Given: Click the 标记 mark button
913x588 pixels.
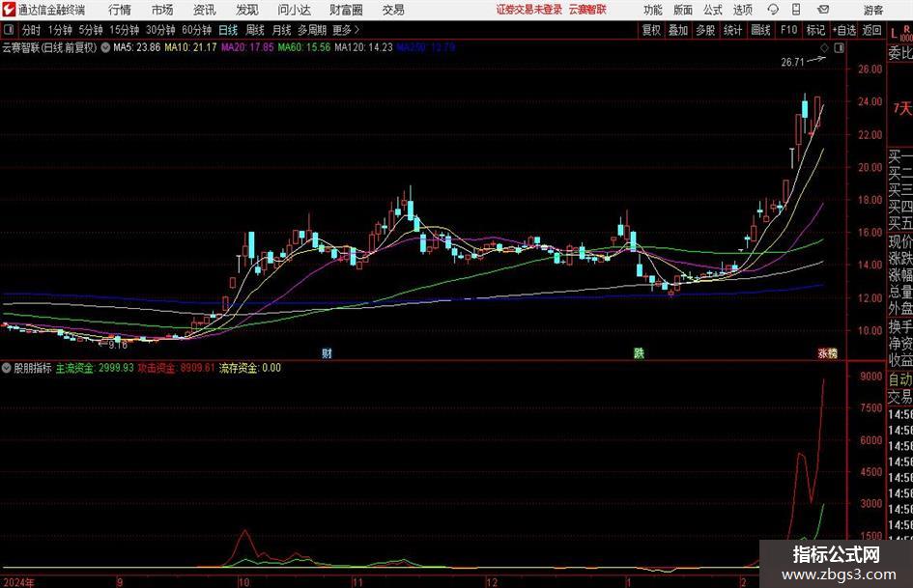Looking at the screenshot, I should pos(815,30).
